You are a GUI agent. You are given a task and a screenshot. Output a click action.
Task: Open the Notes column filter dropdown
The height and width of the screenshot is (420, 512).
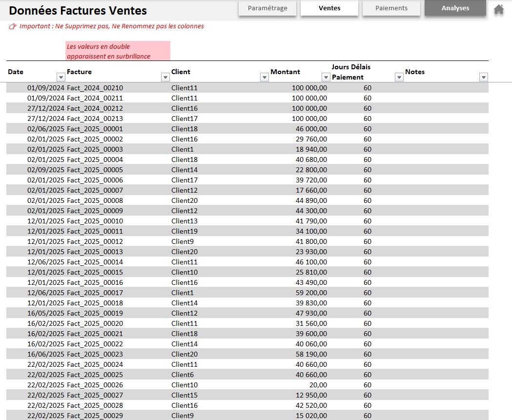tap(483, 77)
